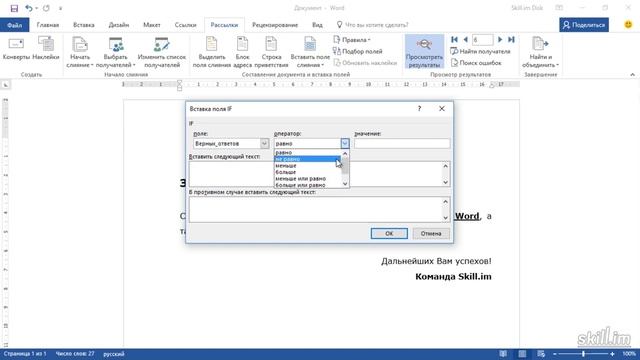Select 'больше' in operator list
Image resolution: width=640 pixels, height=360 pixels.
(307, 172)
